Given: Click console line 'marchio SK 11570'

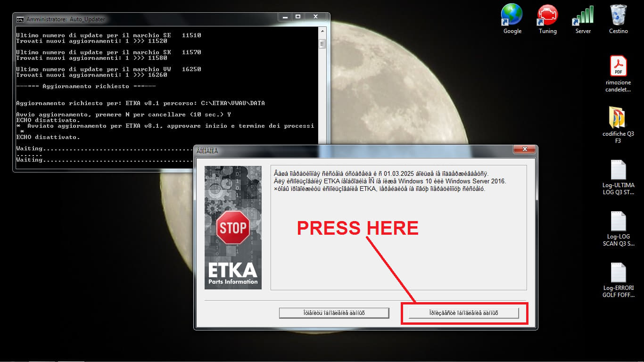Looking at the screenshot, I should (108, 52).
